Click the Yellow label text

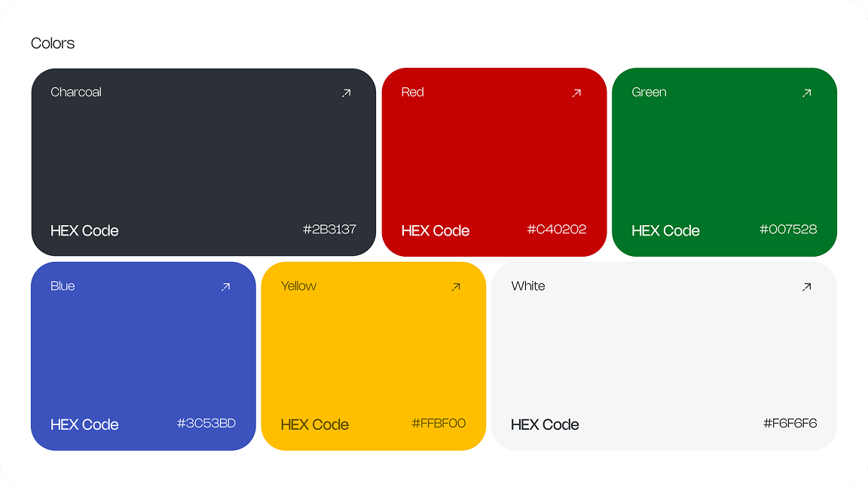298,286
